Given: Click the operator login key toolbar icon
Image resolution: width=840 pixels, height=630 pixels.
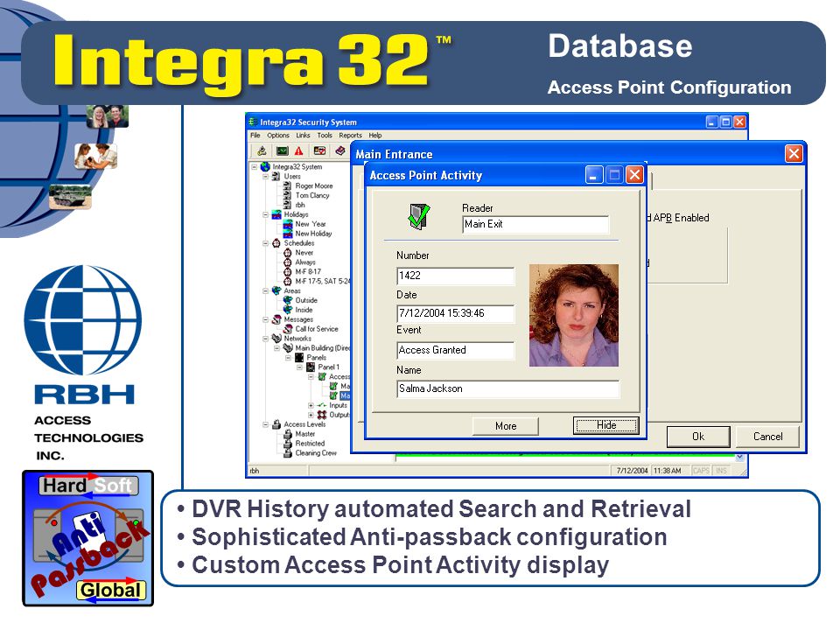Looking at the screenshot, I should click(262, 151).
